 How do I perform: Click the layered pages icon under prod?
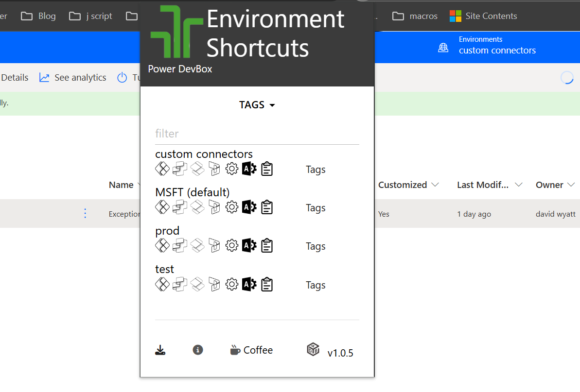point(197,246)
